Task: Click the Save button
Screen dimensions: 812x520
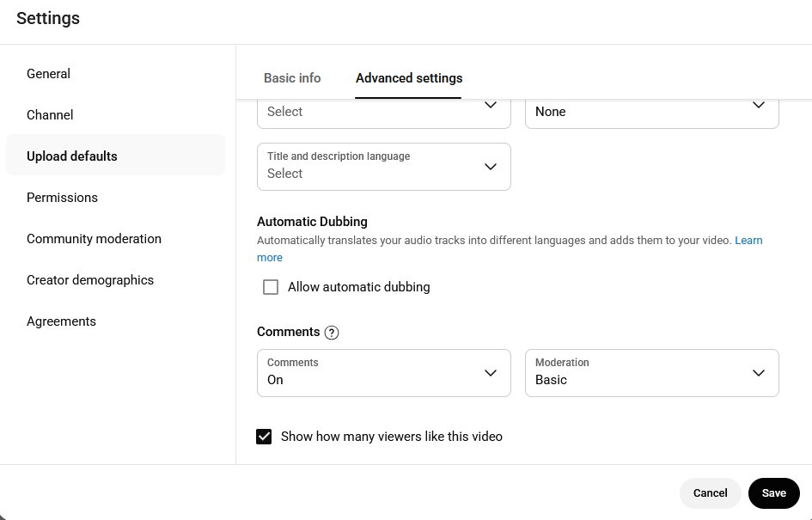Action: pyautogui.click(x=773, y=493)
